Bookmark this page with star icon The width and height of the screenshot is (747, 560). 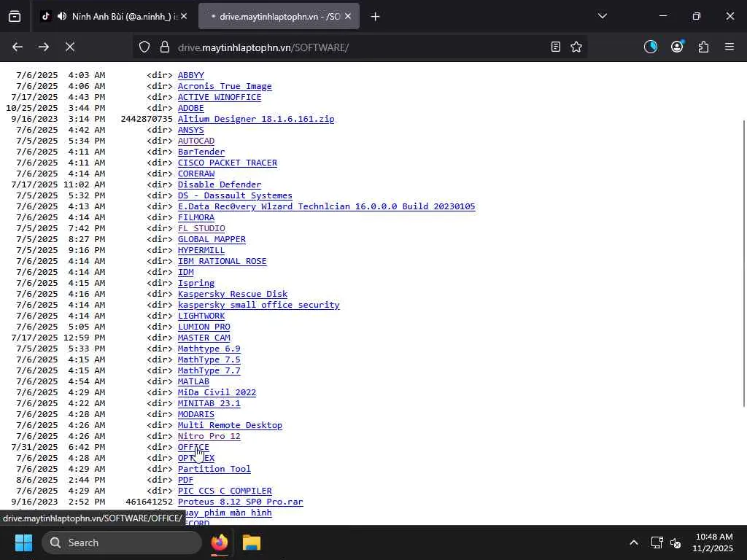coord(576,47)
